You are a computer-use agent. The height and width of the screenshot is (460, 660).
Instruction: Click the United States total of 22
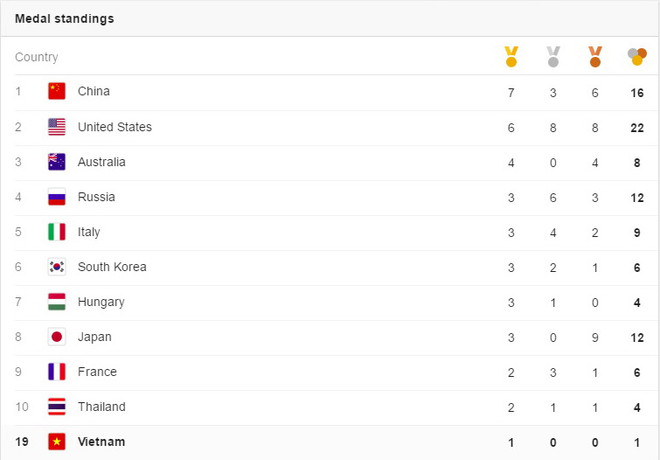(636, 127)
